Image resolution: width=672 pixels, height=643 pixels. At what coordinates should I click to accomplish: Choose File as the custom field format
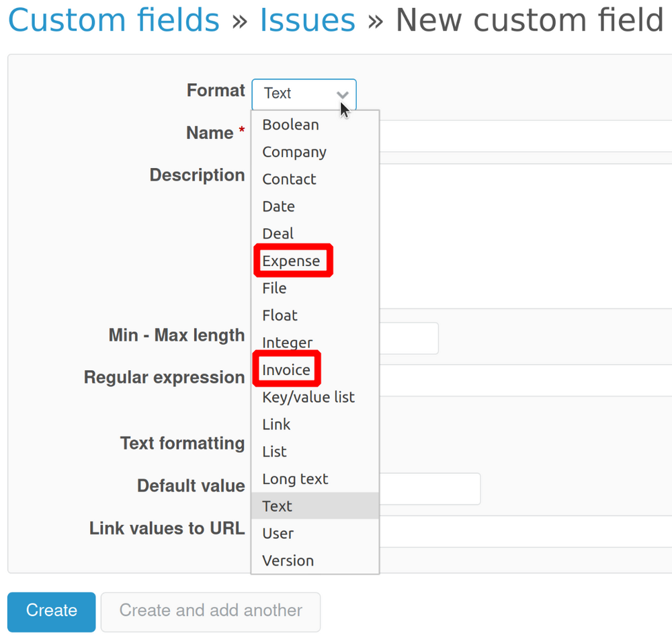[x=274, y=288]
